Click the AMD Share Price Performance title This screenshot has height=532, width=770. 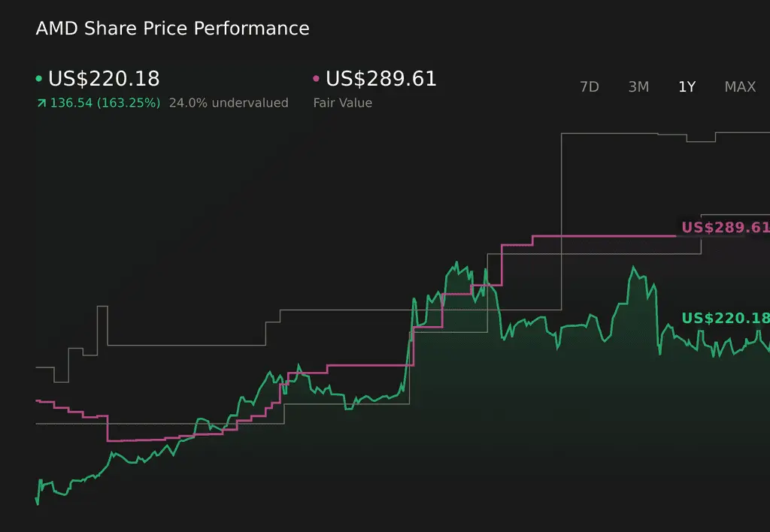click(x=172, y=29)
